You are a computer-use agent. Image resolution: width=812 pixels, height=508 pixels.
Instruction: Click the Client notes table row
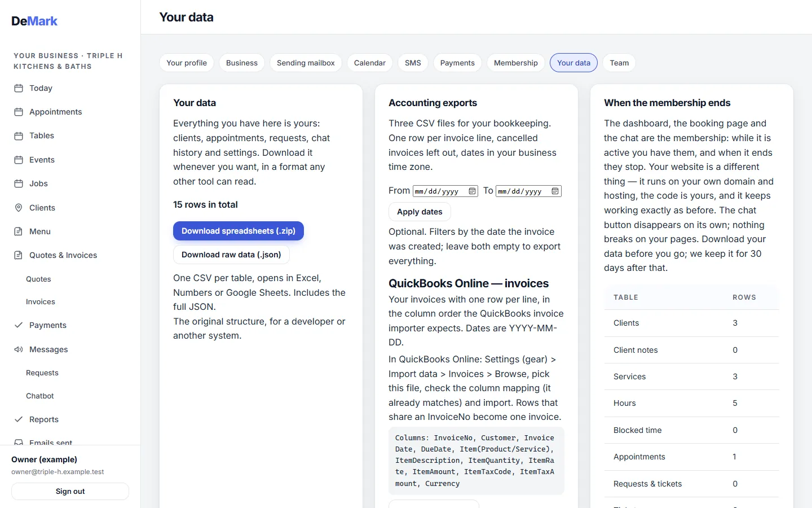[x=692, y=350]
